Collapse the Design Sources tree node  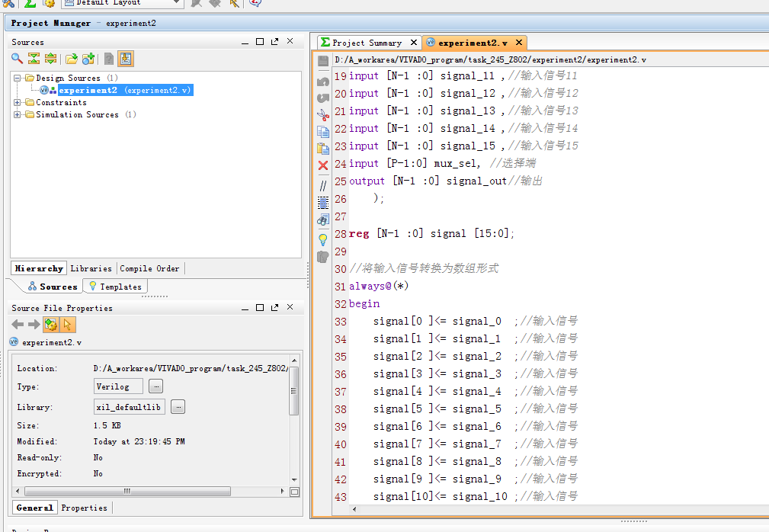[x=18, y=78]
